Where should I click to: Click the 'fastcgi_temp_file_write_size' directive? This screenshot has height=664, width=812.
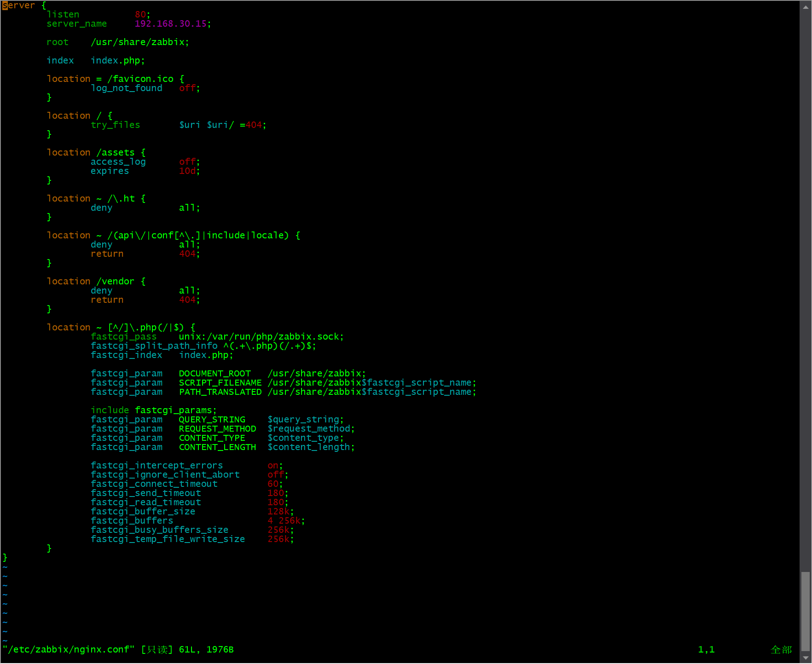click(168, 539)
